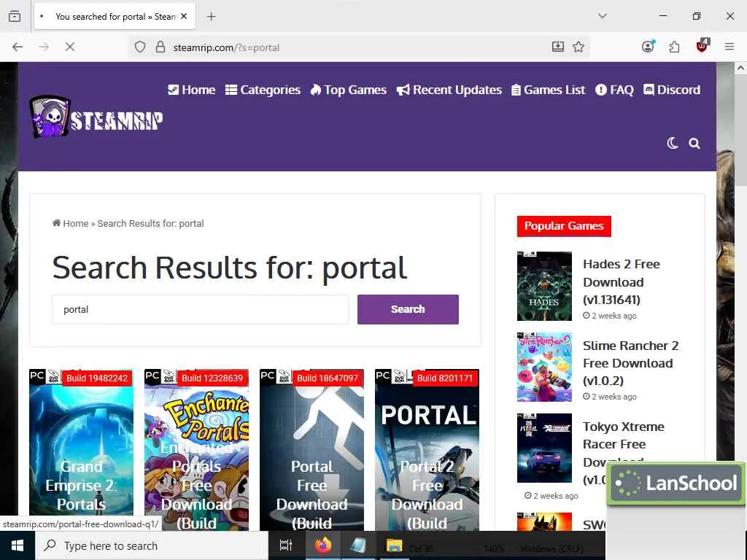Open the Discord link in navigation

coord(672,90)
